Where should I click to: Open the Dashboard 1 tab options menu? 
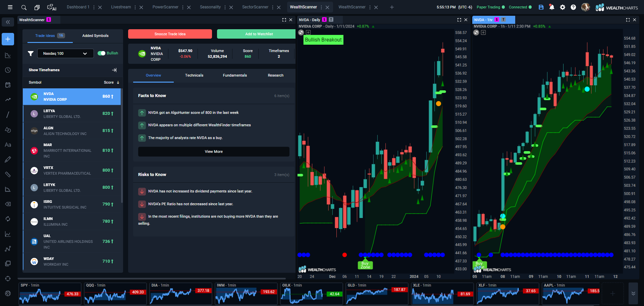94,7
